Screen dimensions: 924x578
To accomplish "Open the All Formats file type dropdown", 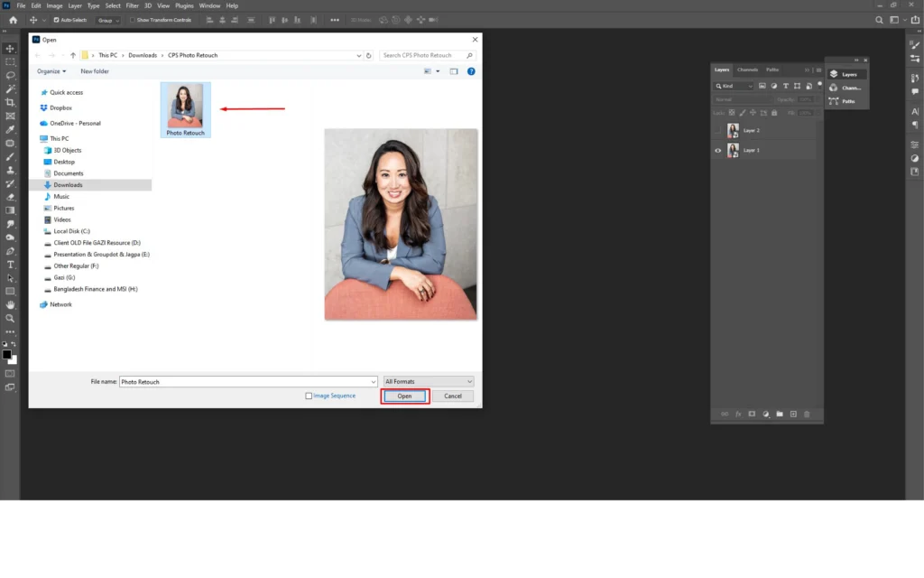I will coord(429,380).
